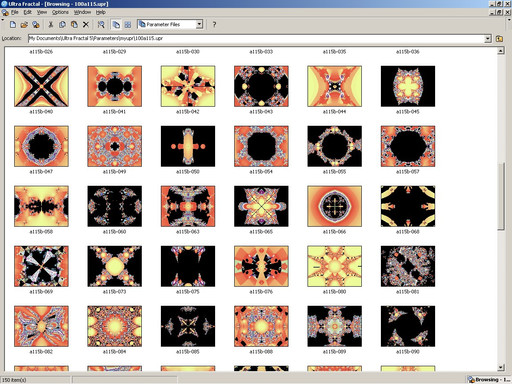This screenshot has height=384, width=512.
Task: Select thumbnail a115b-060
Action: tap(115, 206)
